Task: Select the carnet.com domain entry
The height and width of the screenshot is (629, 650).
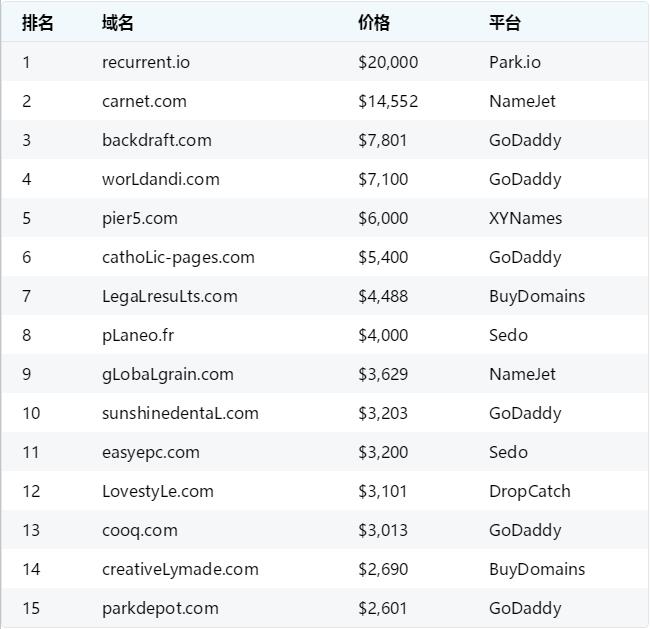Action: (144, 101)
